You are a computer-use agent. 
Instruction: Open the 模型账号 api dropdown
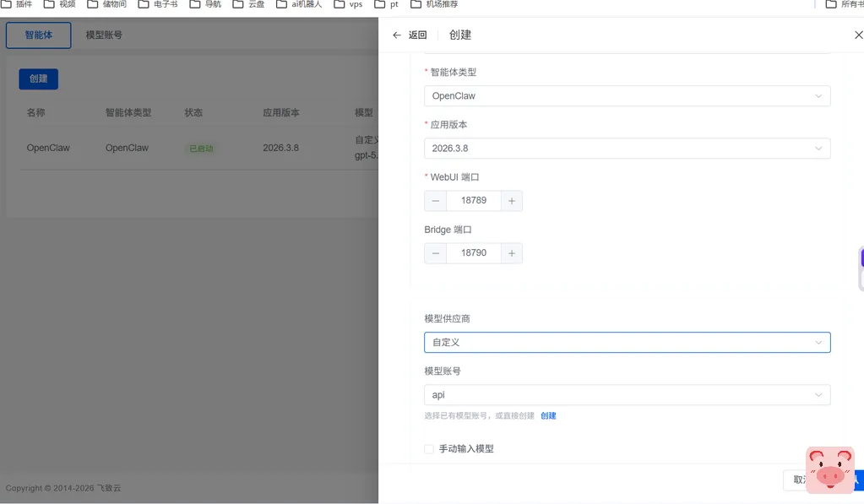(x=627, y=395)
